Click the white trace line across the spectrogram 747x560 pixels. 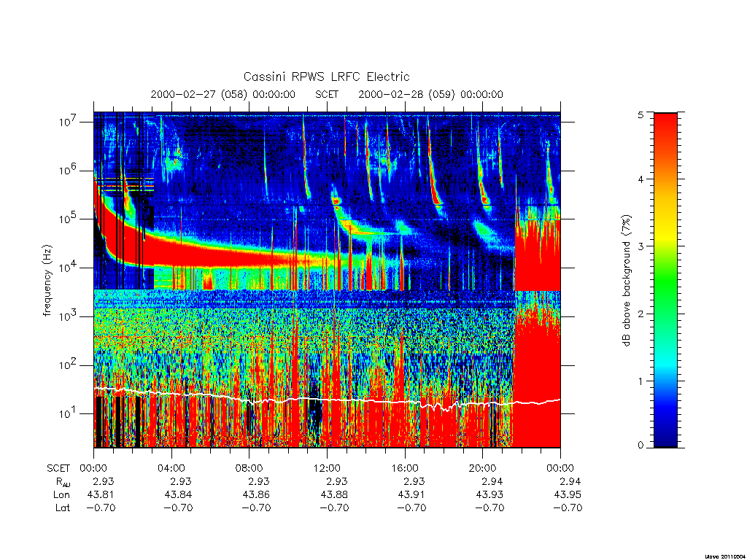click(x=327, y=399)
